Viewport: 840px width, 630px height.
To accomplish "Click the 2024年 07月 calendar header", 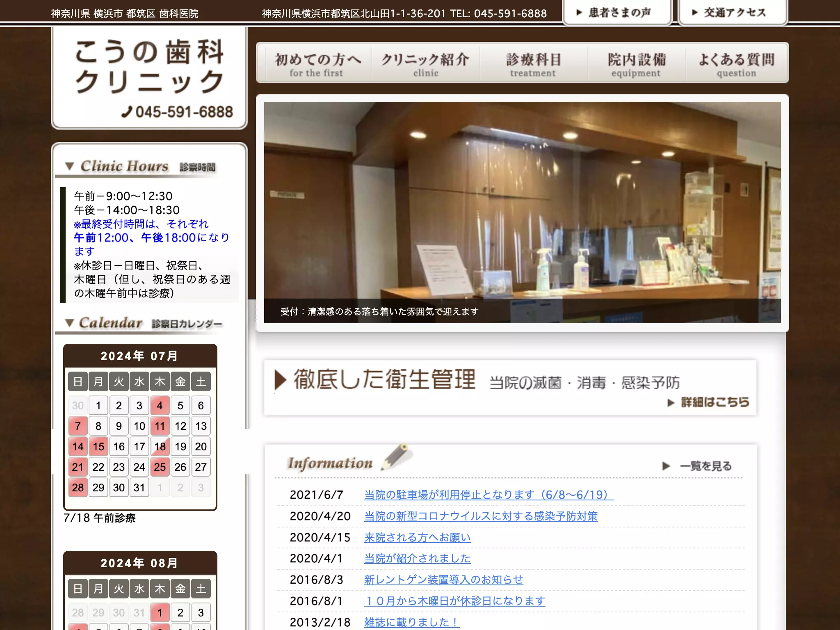I will tap(140, 356).
